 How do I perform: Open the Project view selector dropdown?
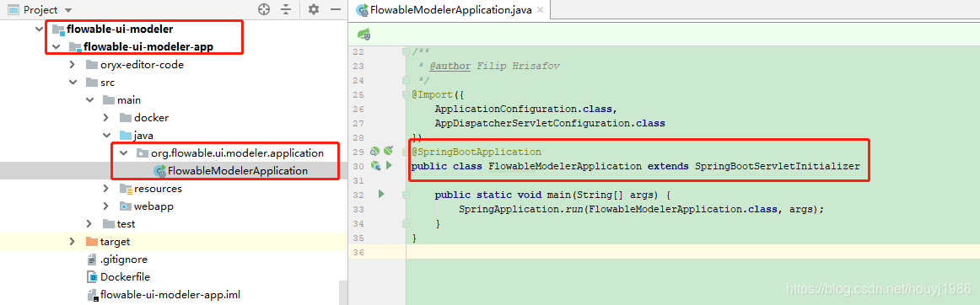point(67,10)
